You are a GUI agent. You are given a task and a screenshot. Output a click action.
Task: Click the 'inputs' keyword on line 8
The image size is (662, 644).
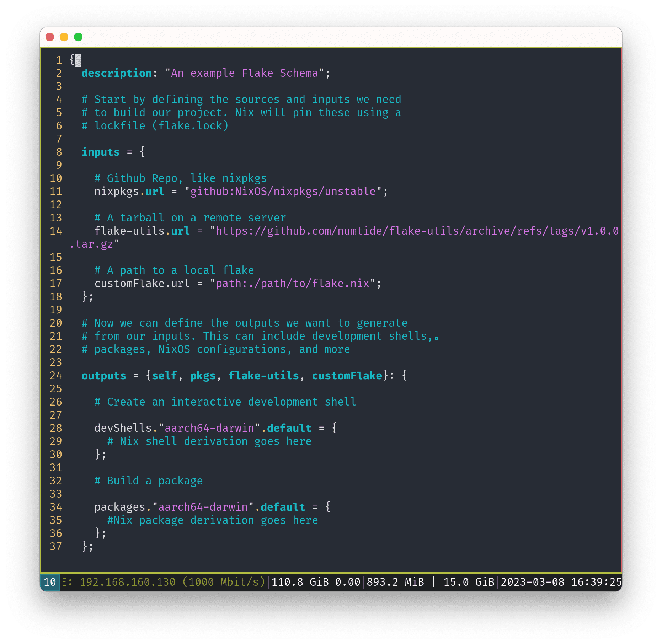coord(101,152)
